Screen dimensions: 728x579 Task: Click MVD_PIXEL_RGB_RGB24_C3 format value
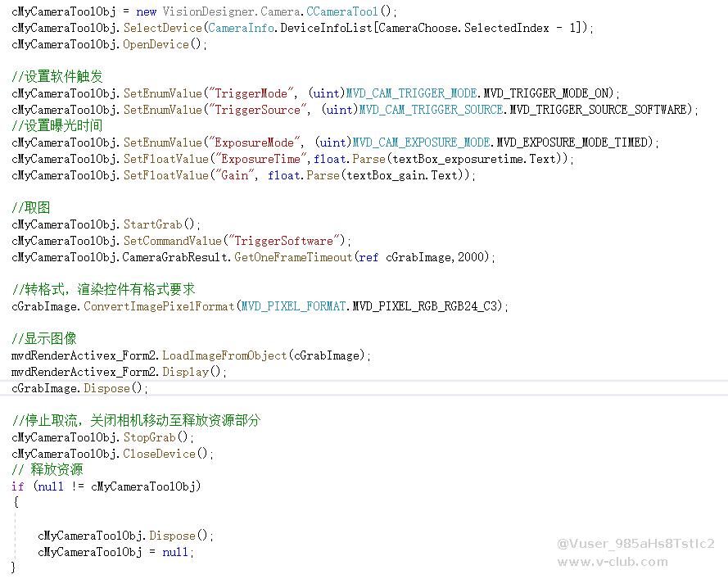[x=425, y=306]
